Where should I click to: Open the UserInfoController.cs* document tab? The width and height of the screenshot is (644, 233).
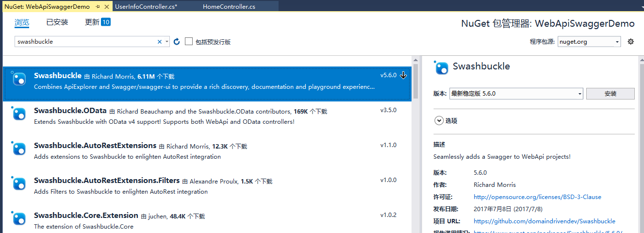(x=146, y=7)
